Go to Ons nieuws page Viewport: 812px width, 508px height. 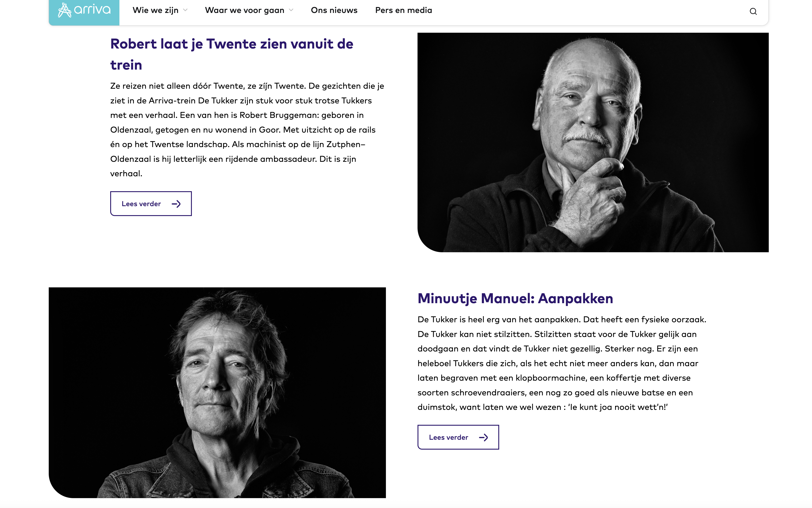pyautogui.click(x=334, y=10)
